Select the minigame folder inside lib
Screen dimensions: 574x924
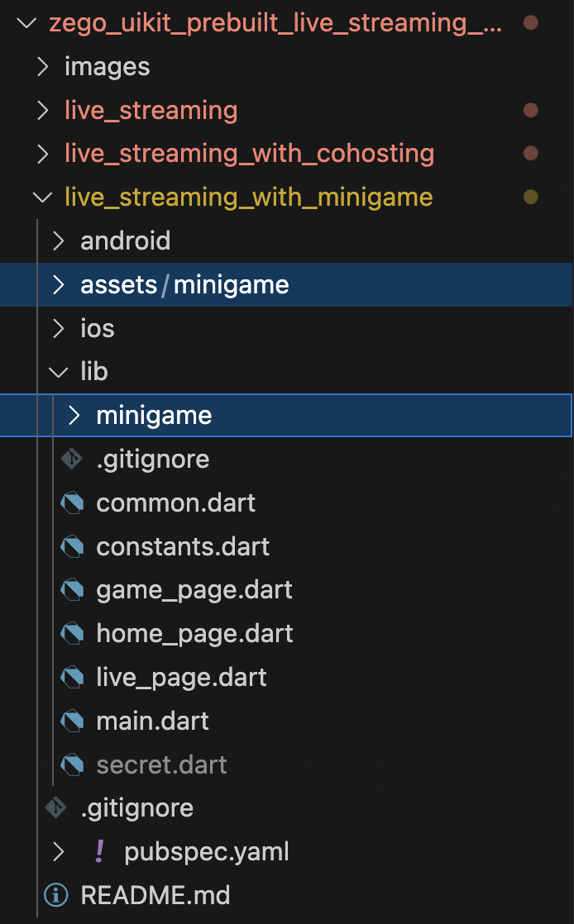[x=154, y=416]
